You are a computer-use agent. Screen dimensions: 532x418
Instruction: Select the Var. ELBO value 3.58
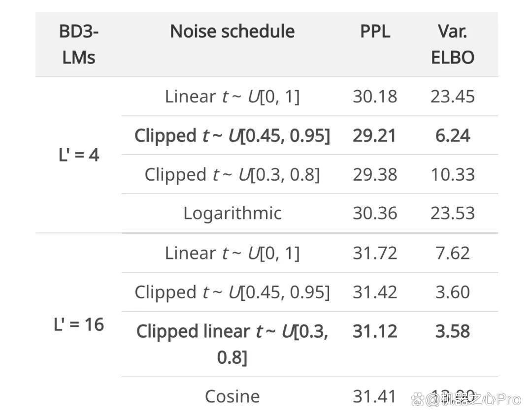453,331
